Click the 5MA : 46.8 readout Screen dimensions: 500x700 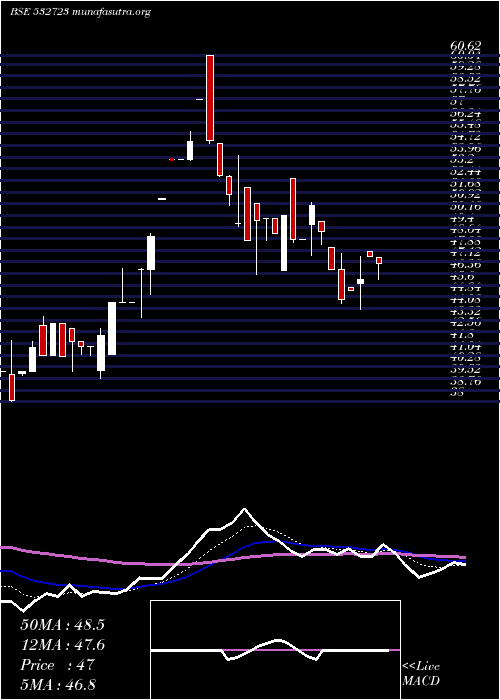(59, 685)
